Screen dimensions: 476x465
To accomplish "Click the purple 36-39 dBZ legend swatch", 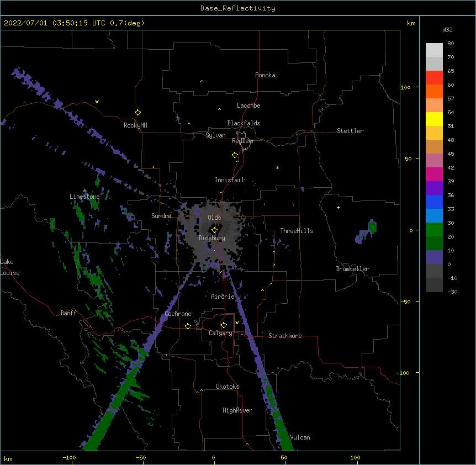I will 434,188.
